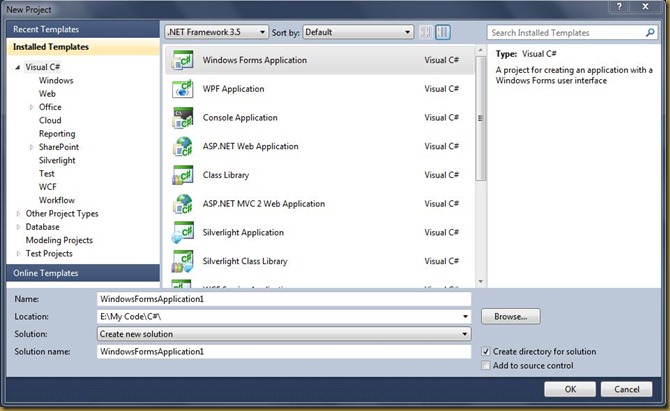Collapse the Visual C# tree node
This screenshot has width=670, height=411.
(18, 67)
